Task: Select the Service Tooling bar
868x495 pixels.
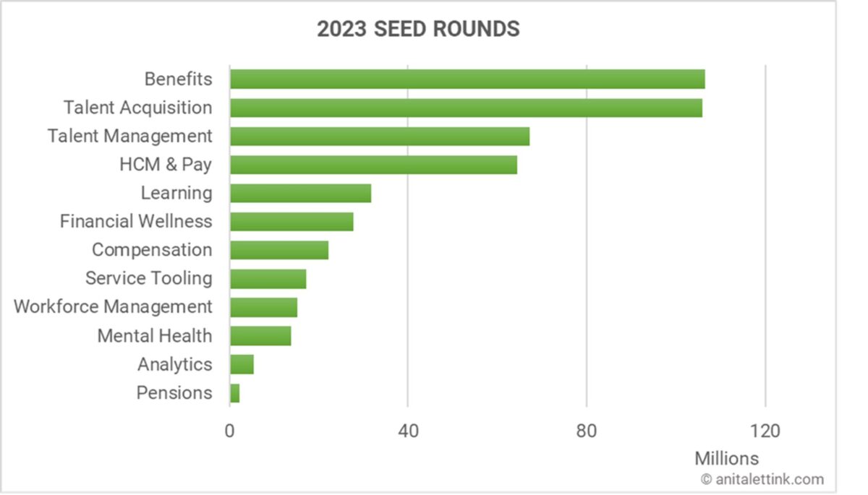Action: pyautogui.click(x=268, y=278)
